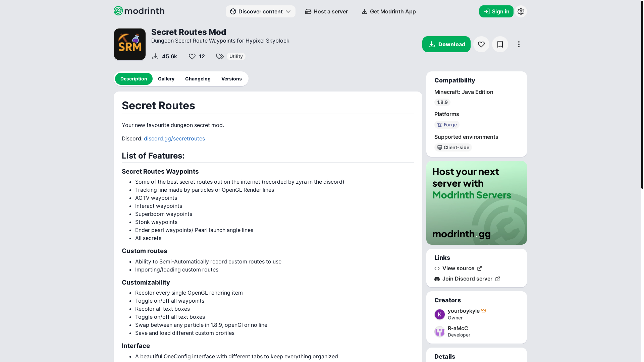Click the Get Modrinth App download icon

point(364,11)
